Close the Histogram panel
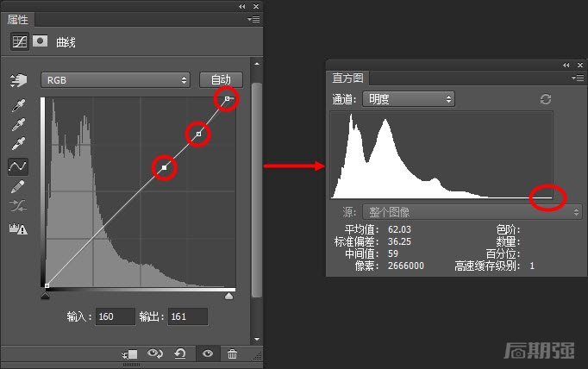This screenshot has width=588, height=369. coord(580,65)
